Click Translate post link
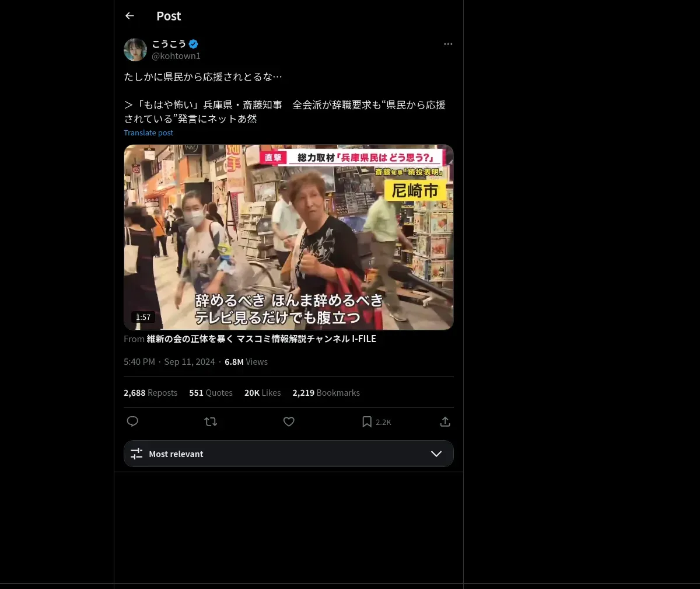This screenshot has width=700, height=589. click(148, 133)
